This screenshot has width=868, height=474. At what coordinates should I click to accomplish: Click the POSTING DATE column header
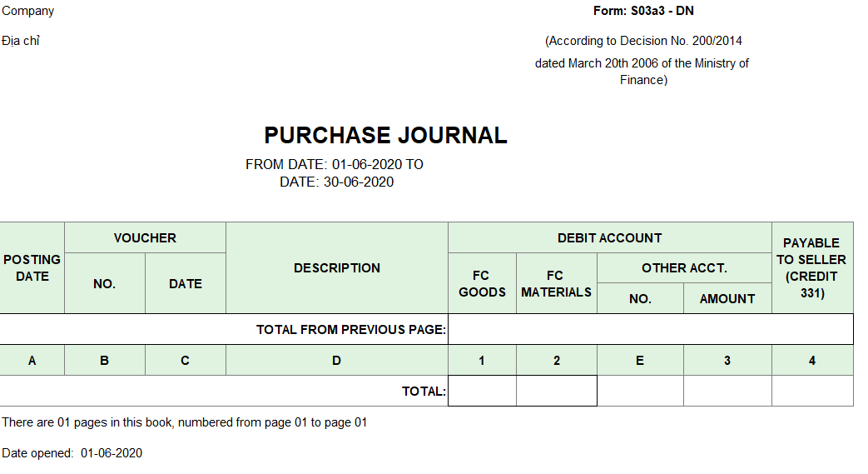[x=32, y=268]
